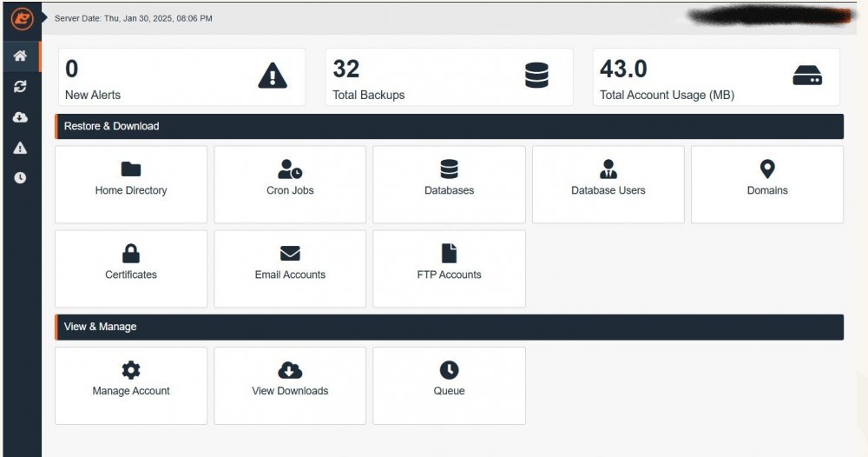Open Home Directory restore label
The width and height of the screenshot is (868, 457).
tap(131, 190)
